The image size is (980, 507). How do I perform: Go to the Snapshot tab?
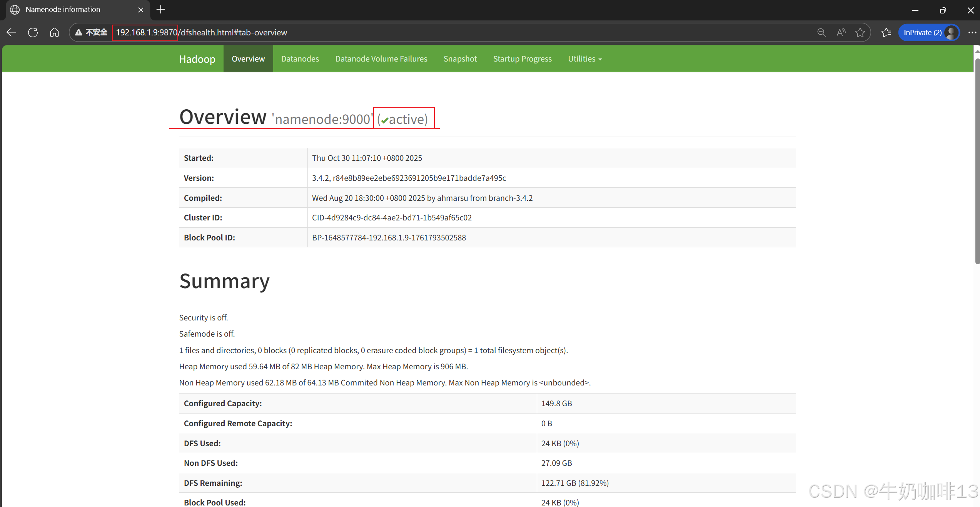460,59
